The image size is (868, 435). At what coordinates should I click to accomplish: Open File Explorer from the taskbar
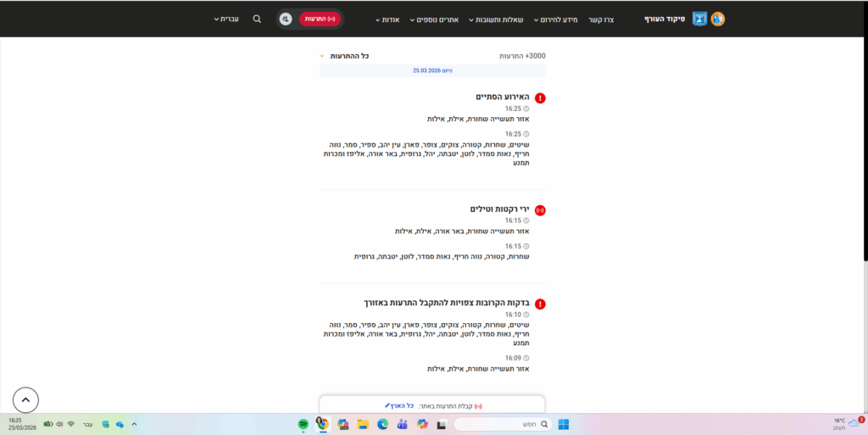[362, 424]
